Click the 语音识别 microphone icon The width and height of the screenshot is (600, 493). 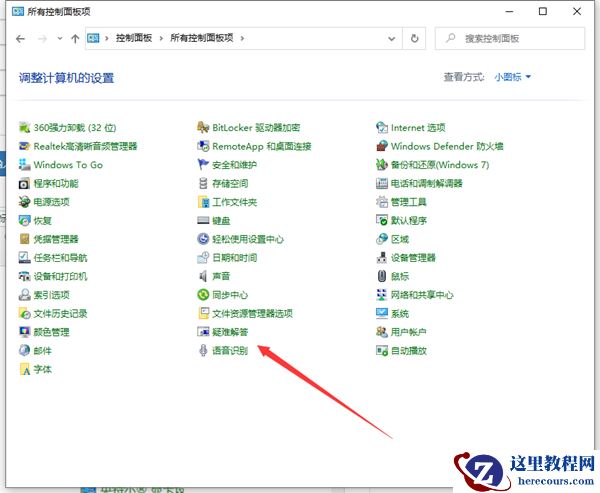tap(203, 350)
